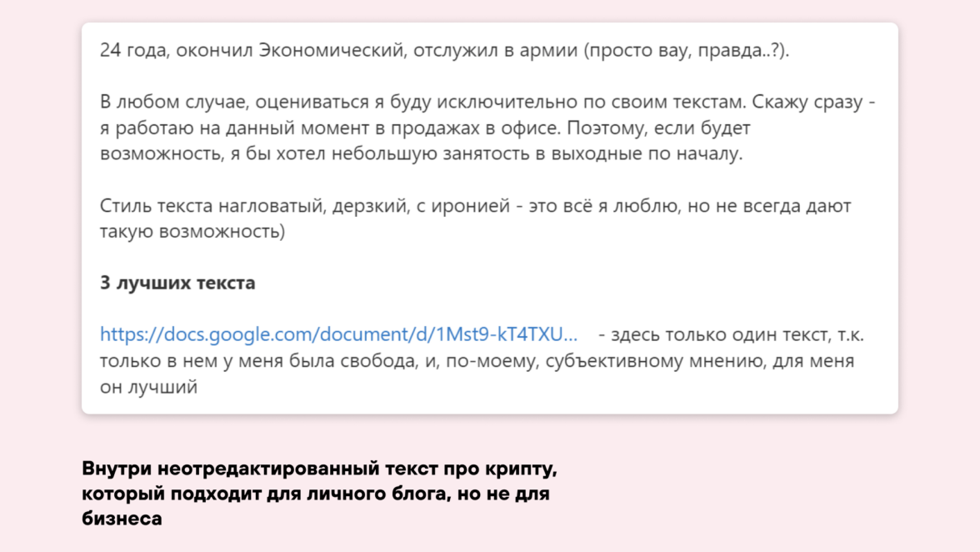Click the heading "3 лучших текста"
This screenshot has width=980, height=552.
pos(177,284)
